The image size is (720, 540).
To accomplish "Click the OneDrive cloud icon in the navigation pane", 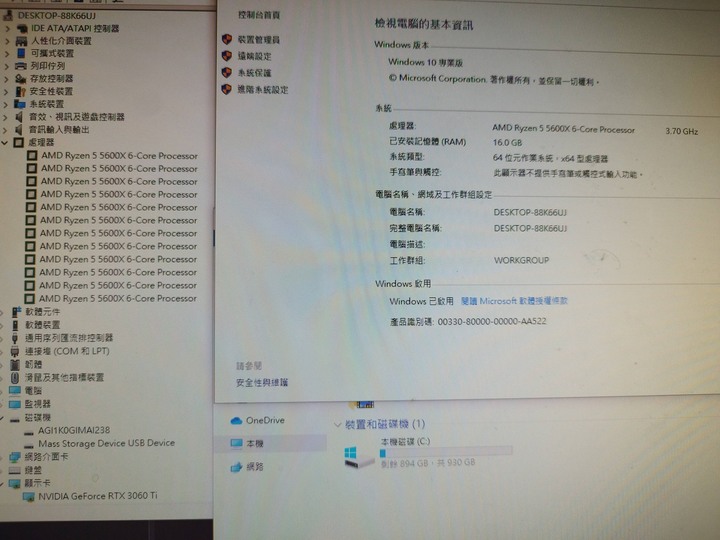I will [236, 421].
